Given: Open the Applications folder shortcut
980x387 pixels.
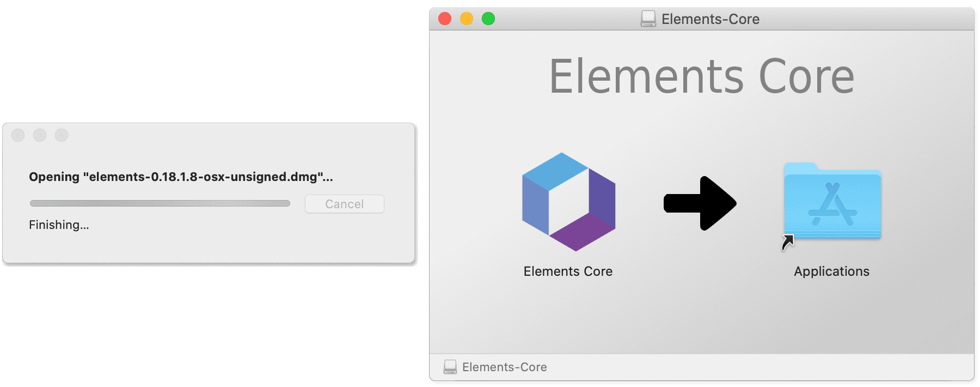Looking at the screenshot, I should [x=832, y=202].
